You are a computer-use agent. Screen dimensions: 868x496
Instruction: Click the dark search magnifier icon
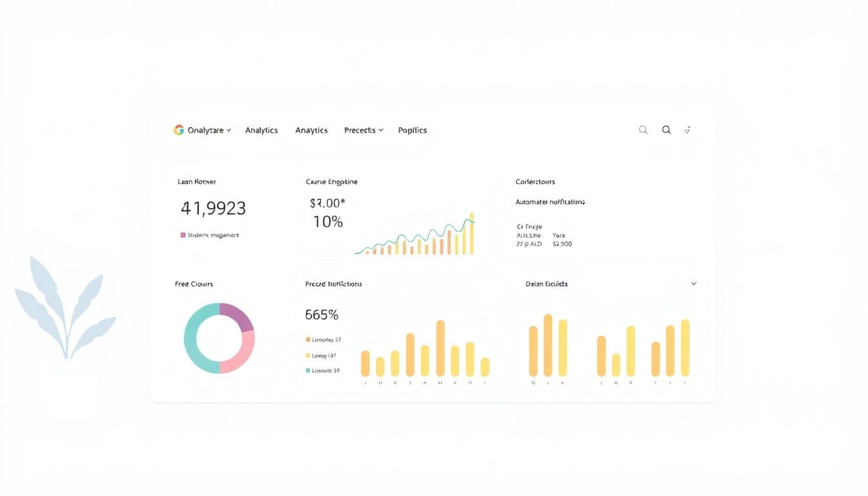click(x=666, y=130)
